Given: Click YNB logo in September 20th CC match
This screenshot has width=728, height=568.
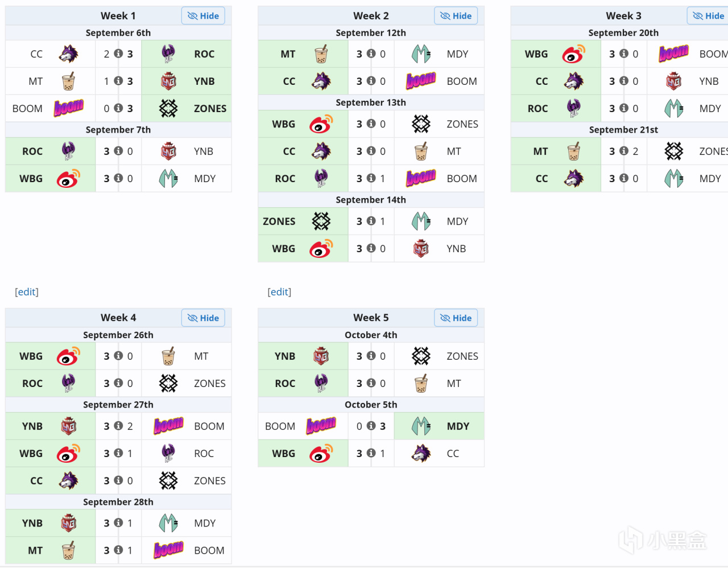Looking at the screenshot, I should 673,81.
